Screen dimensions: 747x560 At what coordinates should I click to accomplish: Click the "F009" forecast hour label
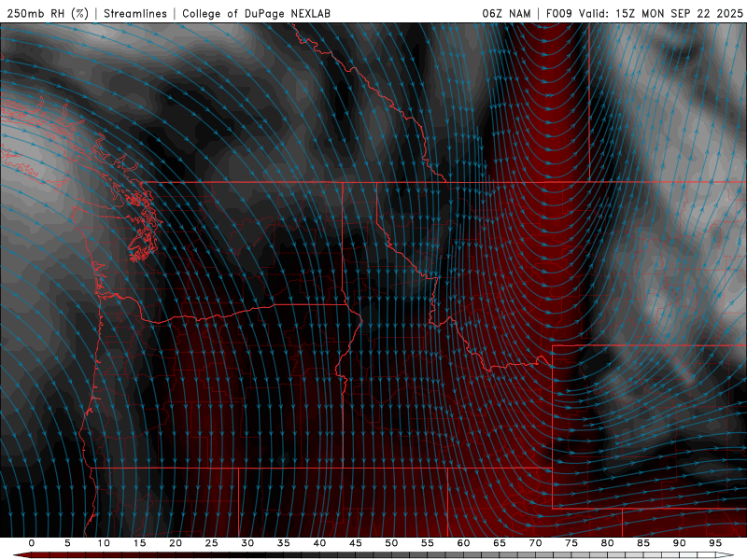[559, 13]
